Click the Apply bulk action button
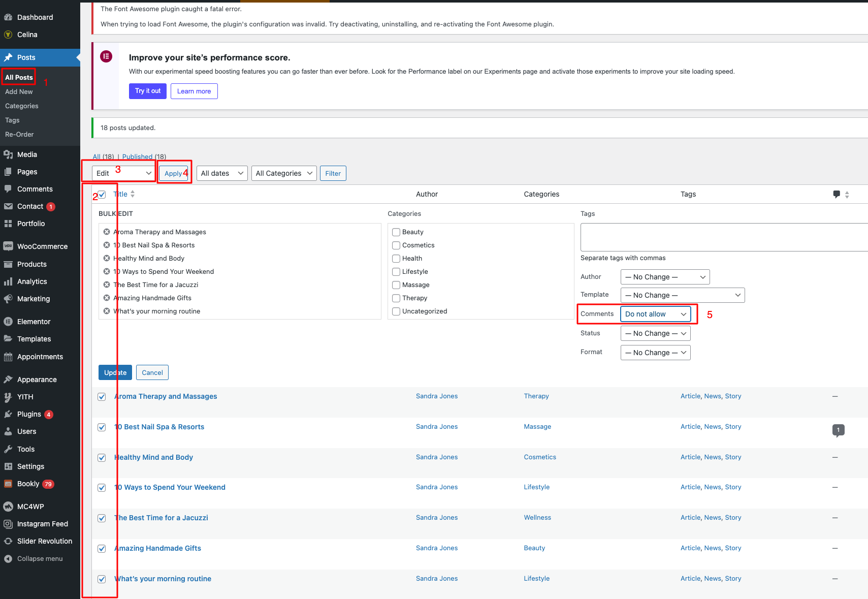The height and width of the screenshot is (599, 868). tap(173, 173)
